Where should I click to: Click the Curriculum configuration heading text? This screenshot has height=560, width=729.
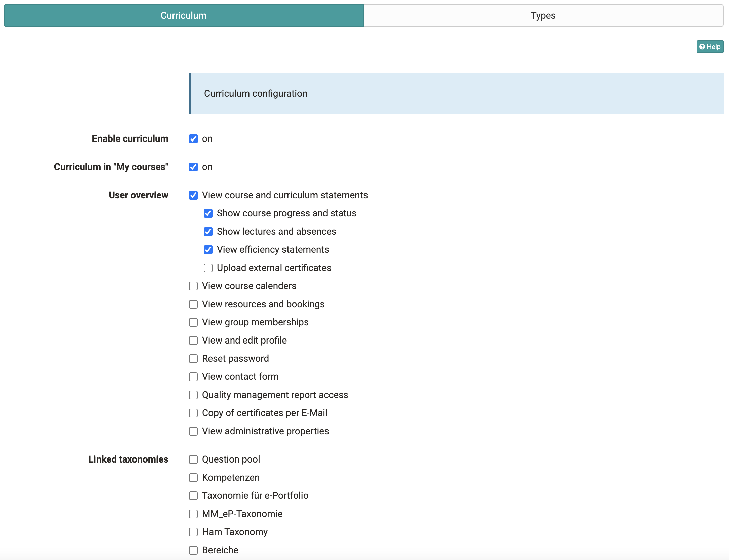256,93
